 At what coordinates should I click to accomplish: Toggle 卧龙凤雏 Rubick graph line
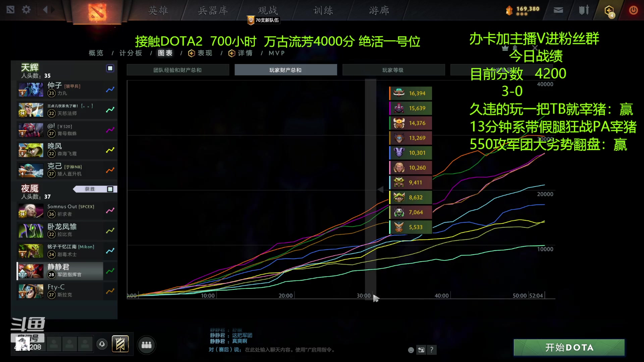[110, 231]
